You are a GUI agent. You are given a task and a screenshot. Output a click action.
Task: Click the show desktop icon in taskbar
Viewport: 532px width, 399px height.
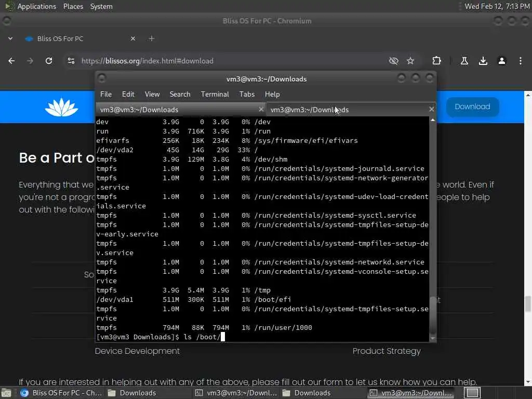pos(6,393)
